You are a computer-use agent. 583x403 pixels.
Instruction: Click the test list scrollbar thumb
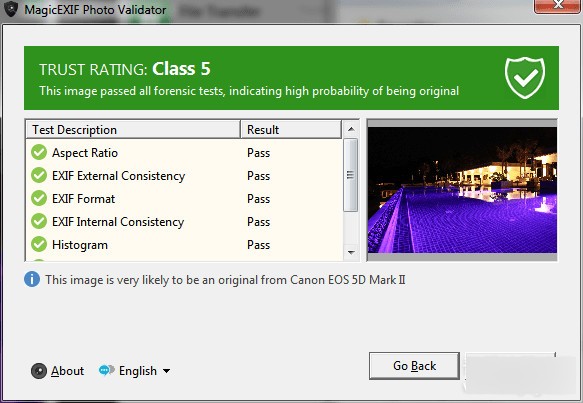point(351,175)
